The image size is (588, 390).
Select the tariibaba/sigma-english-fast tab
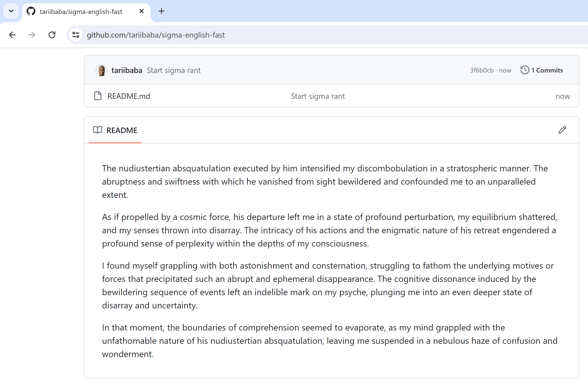pos(81,12)
